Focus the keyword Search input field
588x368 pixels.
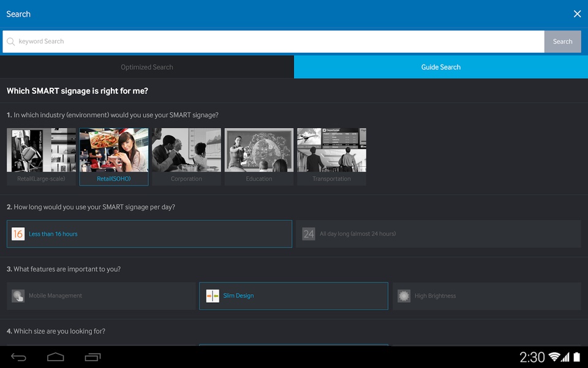pyautogui.click(x=273, y=41)
